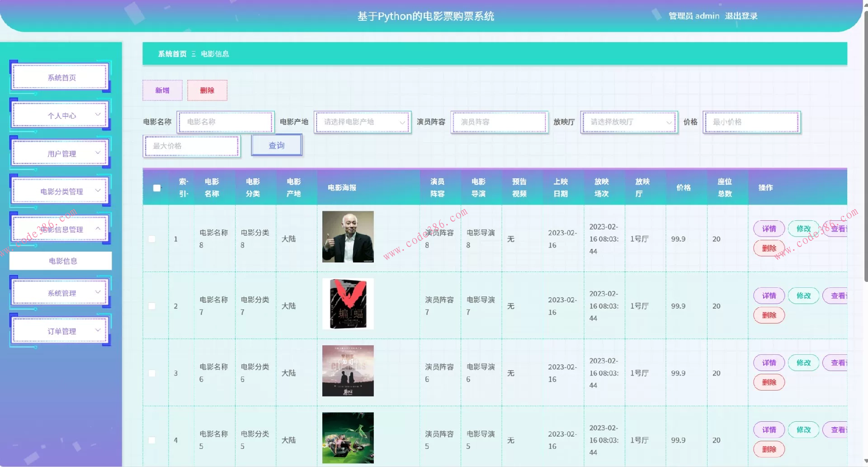Screen dimensions: 868x467
Task: Check the checkbox for row 1
Action: (x=152, y=238)
